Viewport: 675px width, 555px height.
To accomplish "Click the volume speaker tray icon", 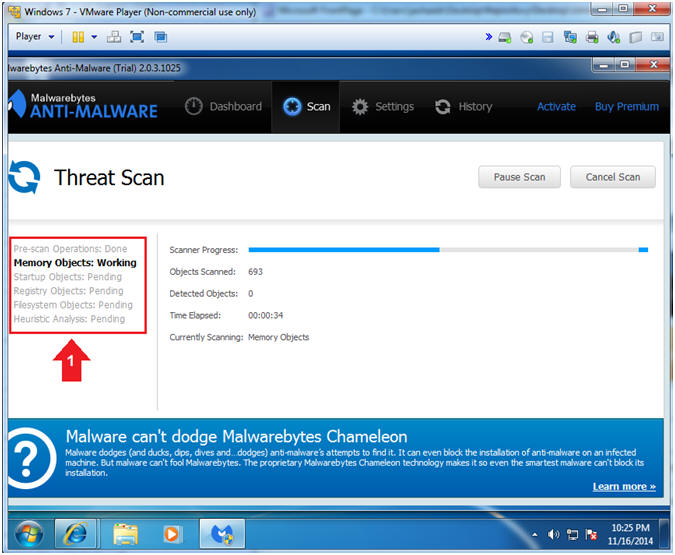I will [x=553, y=535].
